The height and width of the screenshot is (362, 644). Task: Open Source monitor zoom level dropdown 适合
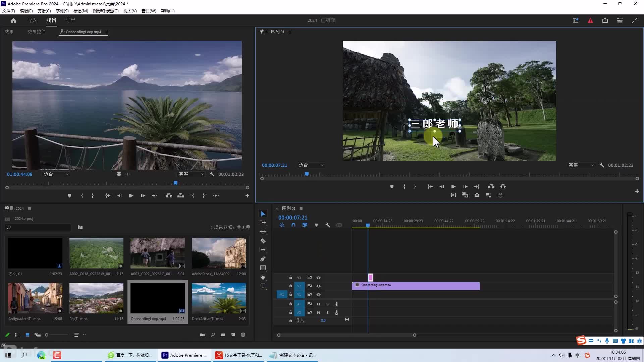pos(56,174)
